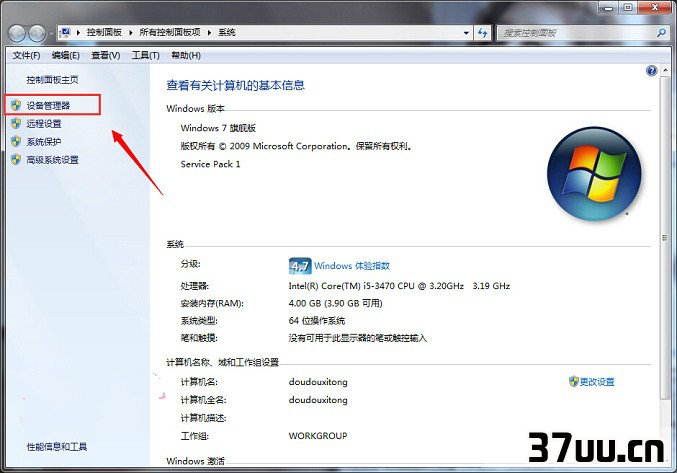Click the Service Pack 1 text
Viewport: 677px width, 473px height.
point(210,164)
